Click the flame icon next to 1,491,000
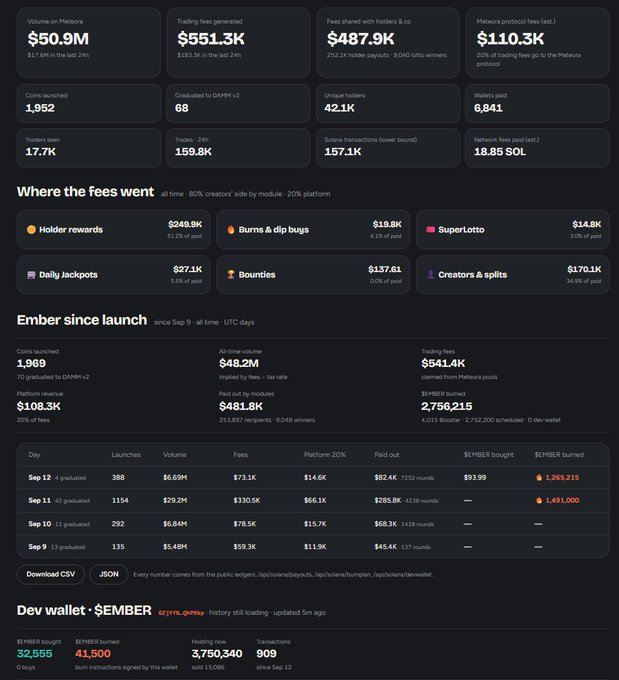The image size is (619, 680). (539, 500)
